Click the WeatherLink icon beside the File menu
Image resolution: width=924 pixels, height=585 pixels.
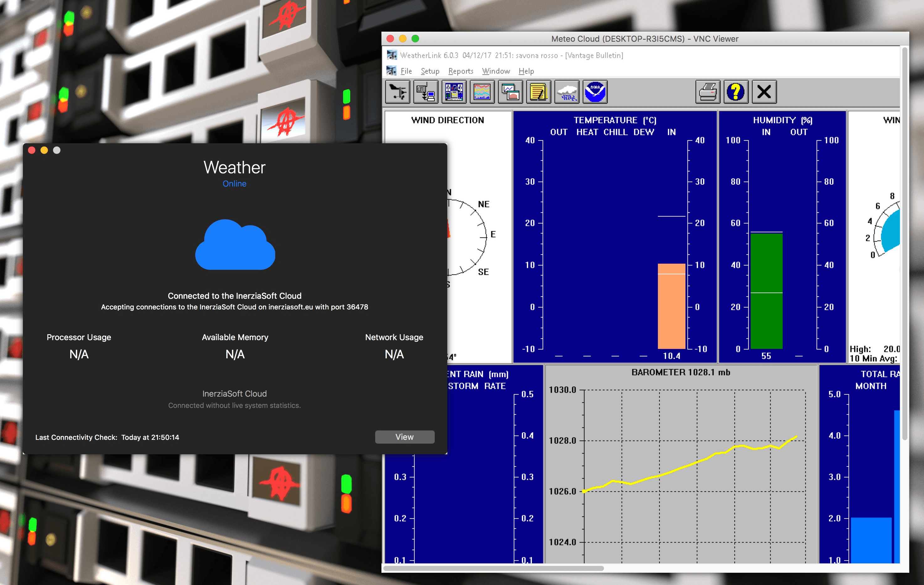pyautogui.click(x=391, y=71)
